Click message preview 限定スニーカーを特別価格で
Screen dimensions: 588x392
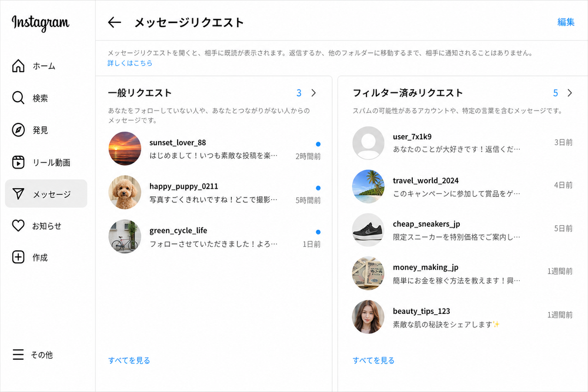456,237
